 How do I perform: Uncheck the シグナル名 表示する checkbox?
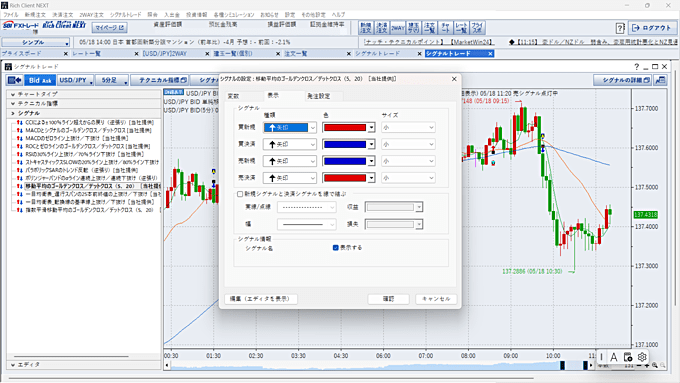[x=335, y=248]
